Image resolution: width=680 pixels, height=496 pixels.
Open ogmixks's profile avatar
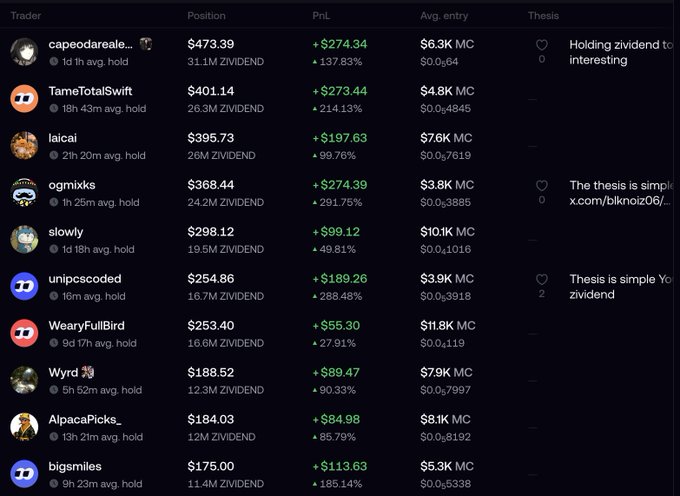(x=24, y=192)
